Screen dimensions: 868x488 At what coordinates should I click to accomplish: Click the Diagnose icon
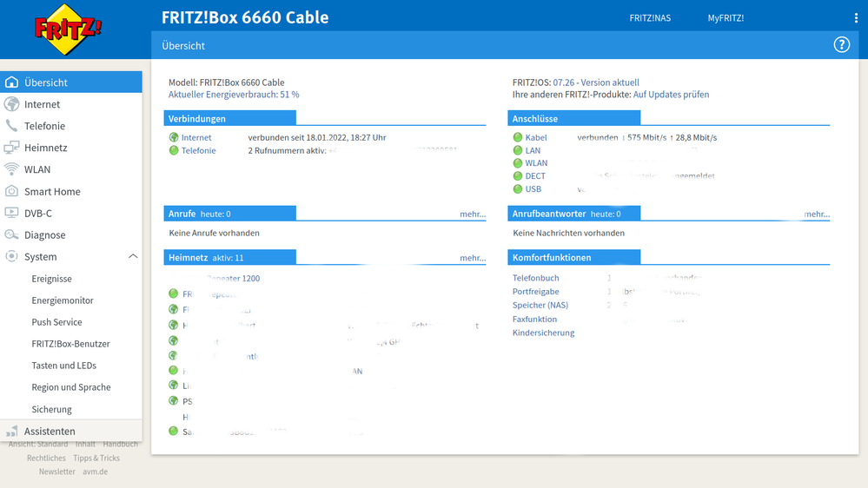pyautogui.click(x=11, y=234)
